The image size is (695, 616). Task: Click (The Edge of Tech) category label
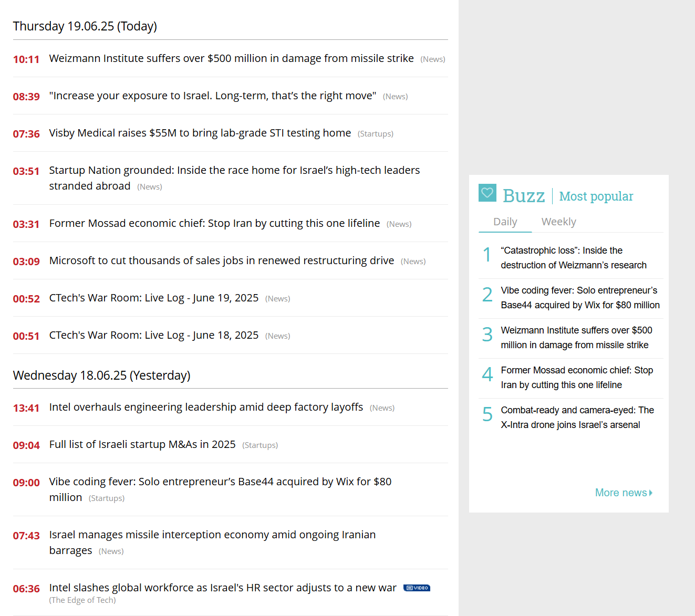[82, 600]
